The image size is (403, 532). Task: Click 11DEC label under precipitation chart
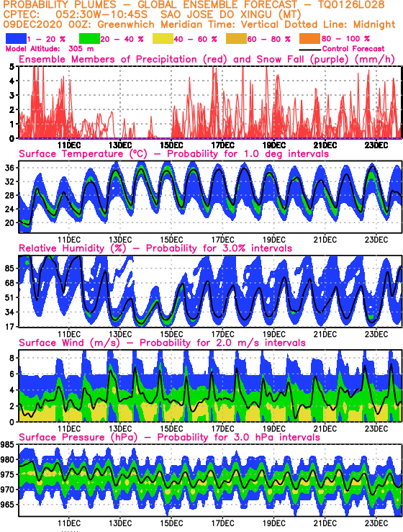click(x=69, y=145)
